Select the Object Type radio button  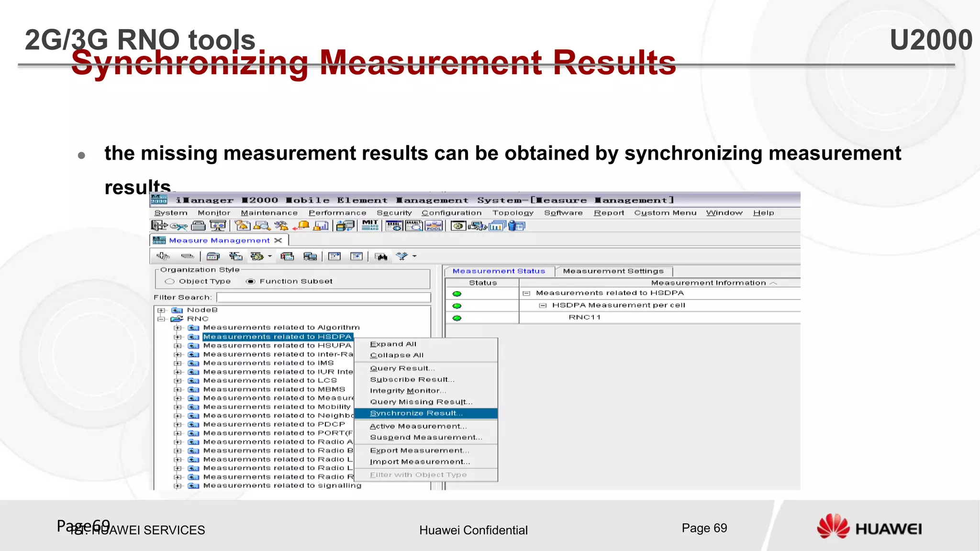(x=170, y=281)
